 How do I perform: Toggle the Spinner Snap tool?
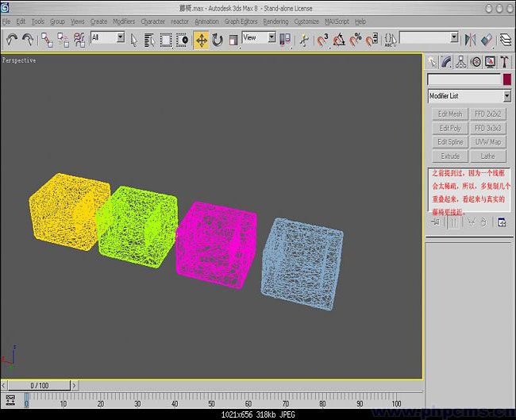372,40
